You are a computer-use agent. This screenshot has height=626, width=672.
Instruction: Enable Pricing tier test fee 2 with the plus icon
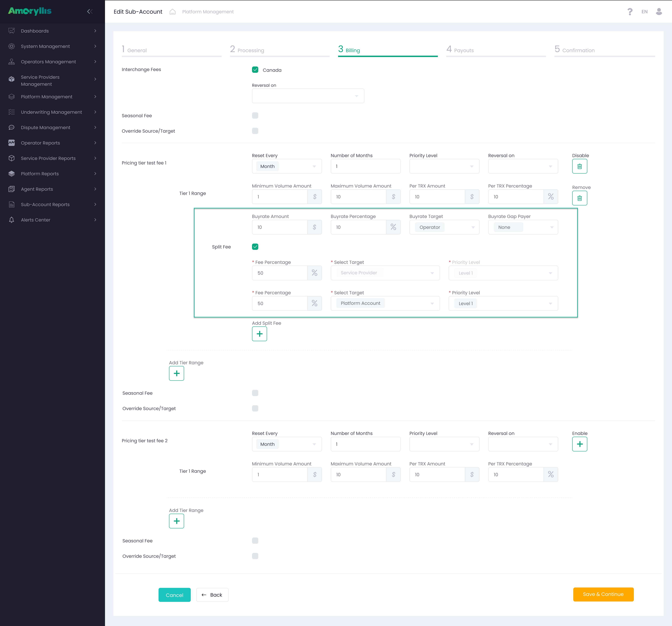click(579, 444)
